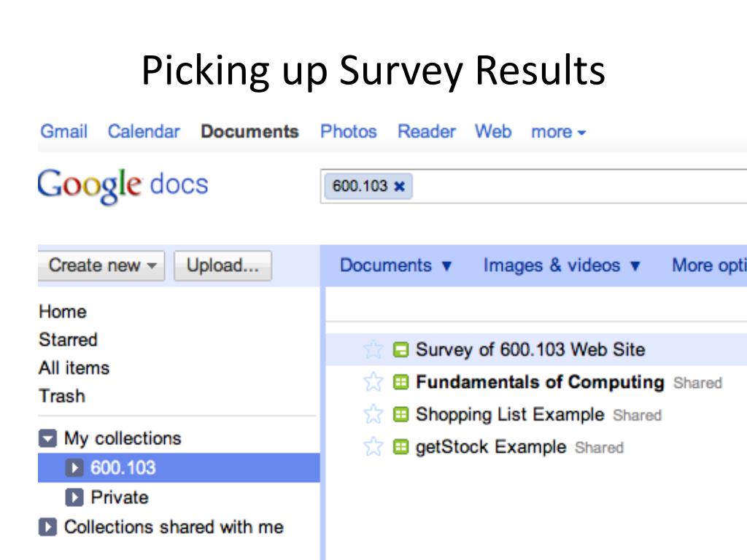Click the Google docs logo
Screen dimensions: 747x560
[123, 185]
